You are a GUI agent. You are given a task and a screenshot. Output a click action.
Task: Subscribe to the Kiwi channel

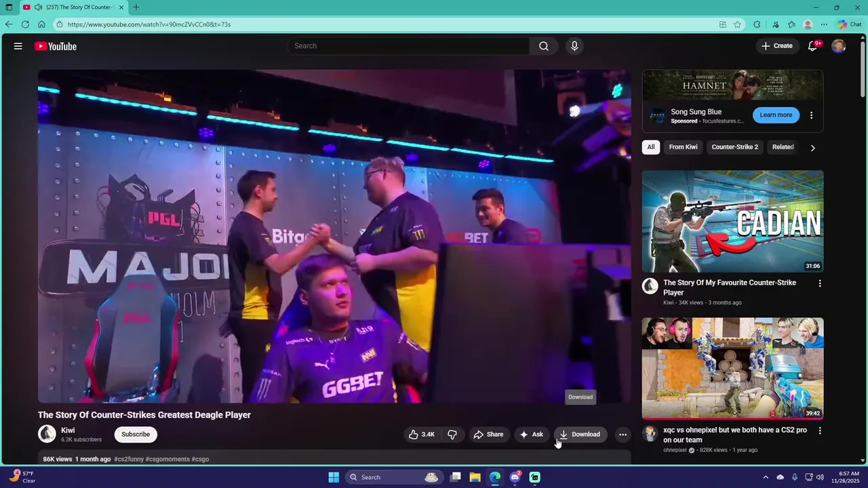click(x=136, y=434)
